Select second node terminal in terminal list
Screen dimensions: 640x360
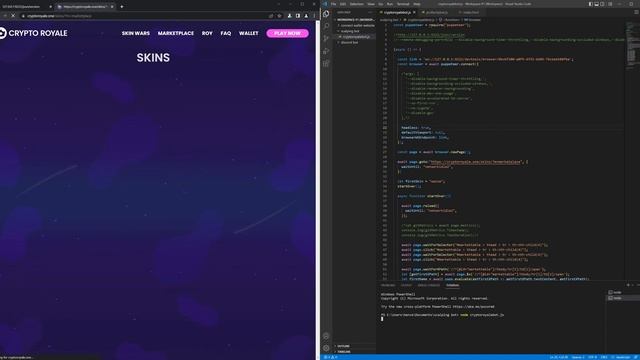click(622, 298)
